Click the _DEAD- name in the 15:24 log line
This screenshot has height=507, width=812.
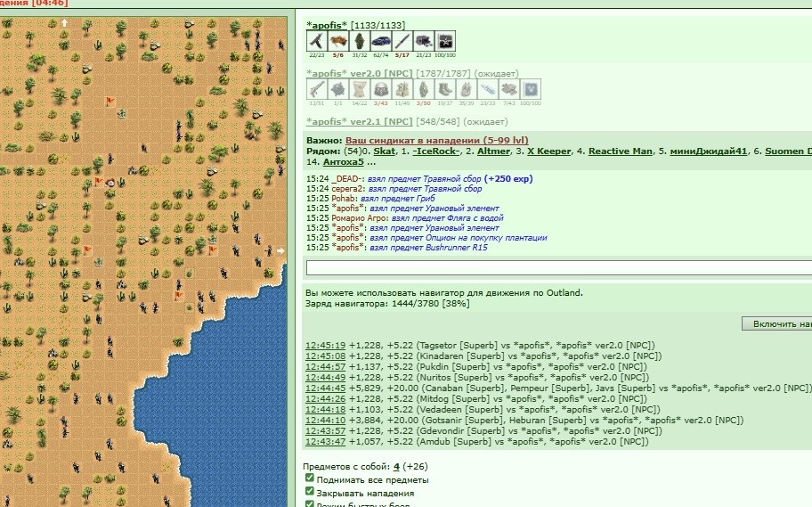pyautogui.click(x=347, y=179)
